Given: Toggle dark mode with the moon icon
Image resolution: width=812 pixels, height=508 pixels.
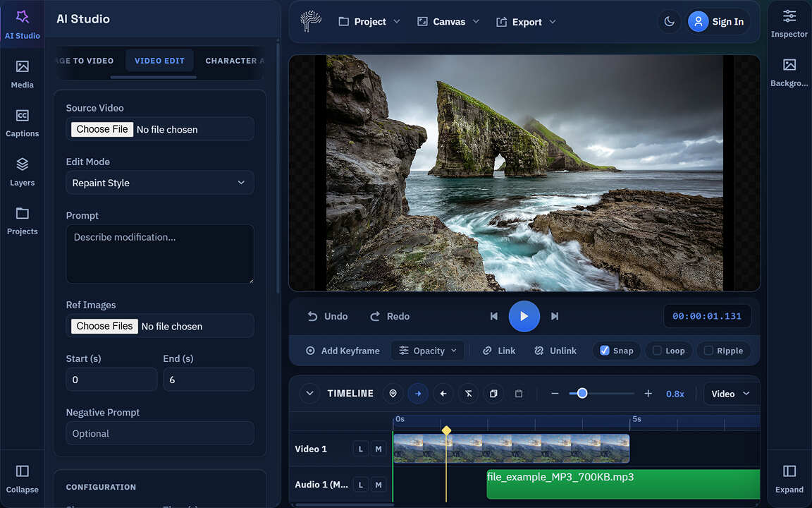Looking at the screenshot, I should point(668,21).
